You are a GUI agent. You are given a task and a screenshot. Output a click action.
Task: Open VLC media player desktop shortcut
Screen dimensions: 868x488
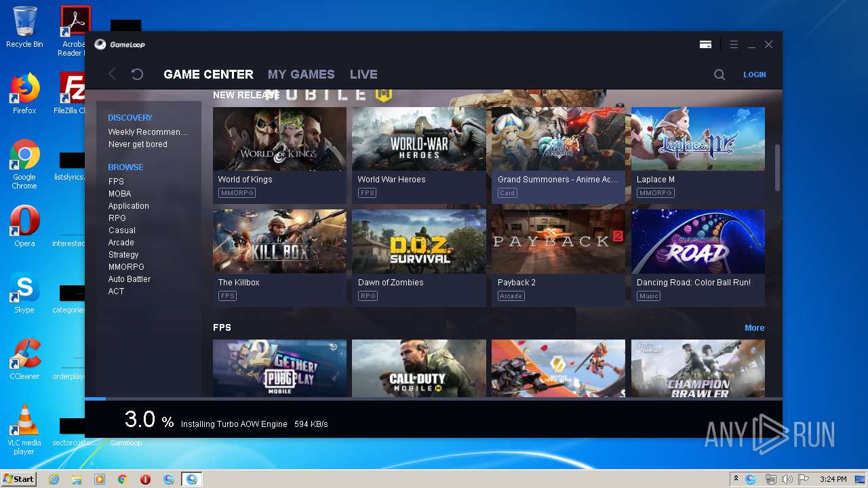pos(24,429)
